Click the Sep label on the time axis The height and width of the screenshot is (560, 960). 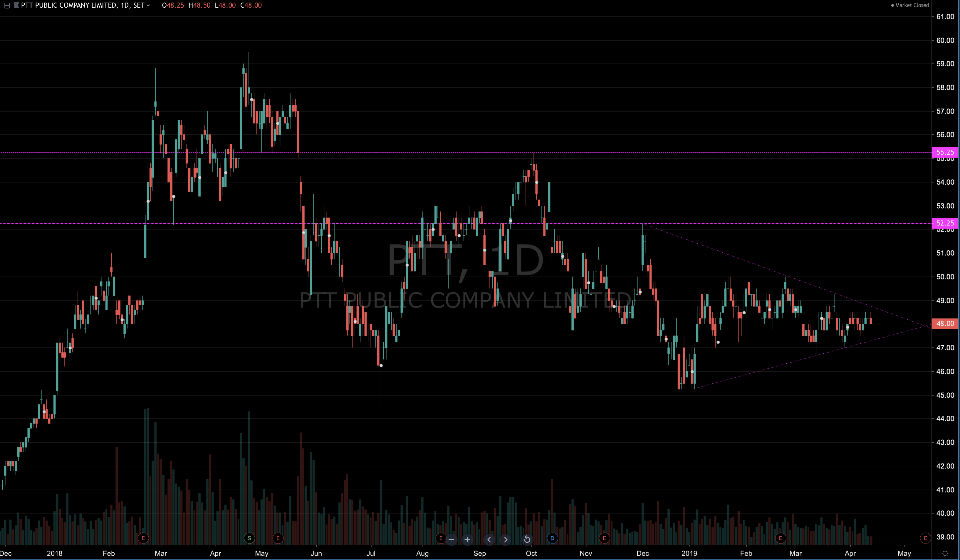click(480, 553)
